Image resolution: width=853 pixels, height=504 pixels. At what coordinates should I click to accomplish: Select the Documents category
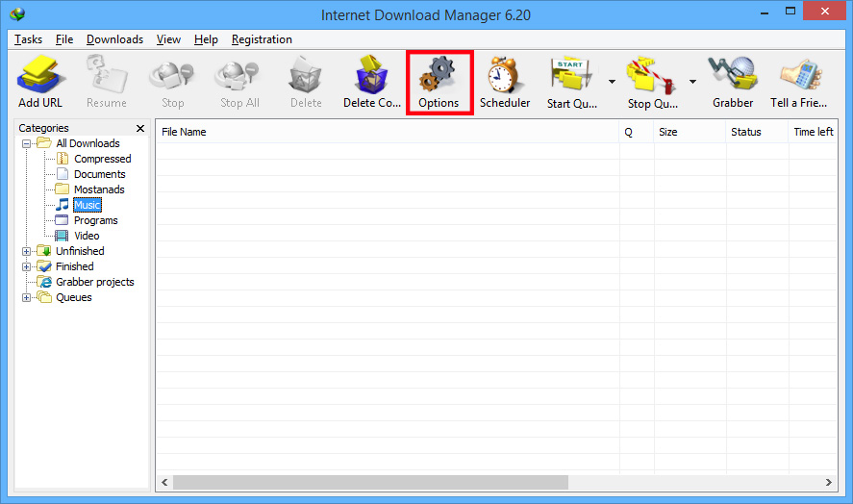100,174
